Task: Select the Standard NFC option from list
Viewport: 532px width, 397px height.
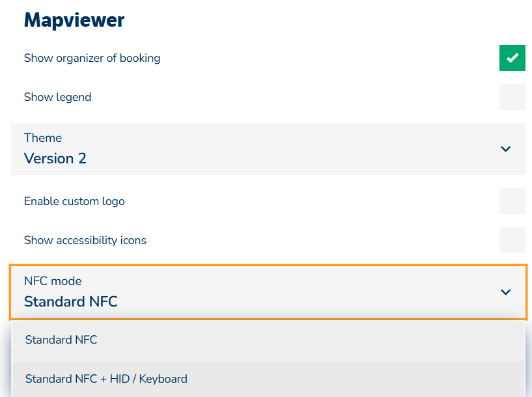Action: (61, 340)
